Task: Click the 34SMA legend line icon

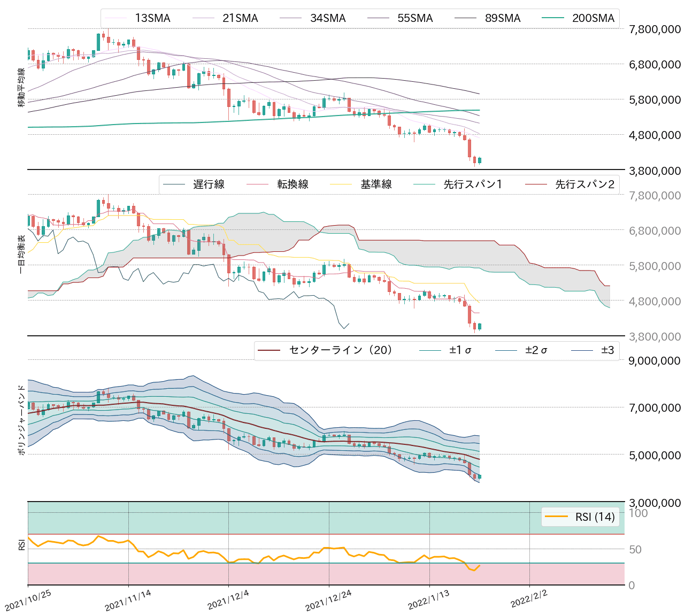Action: pyautogui.click(x=291, y=18)
